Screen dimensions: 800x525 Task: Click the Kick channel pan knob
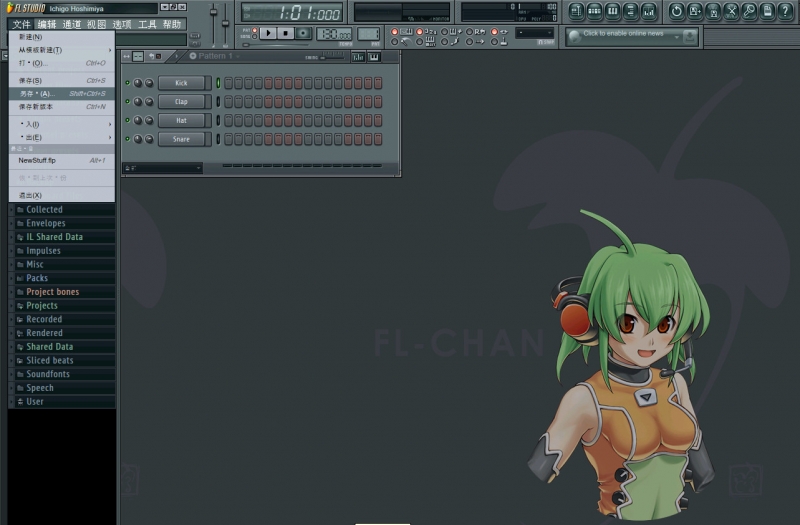click(x=138, y=83)
